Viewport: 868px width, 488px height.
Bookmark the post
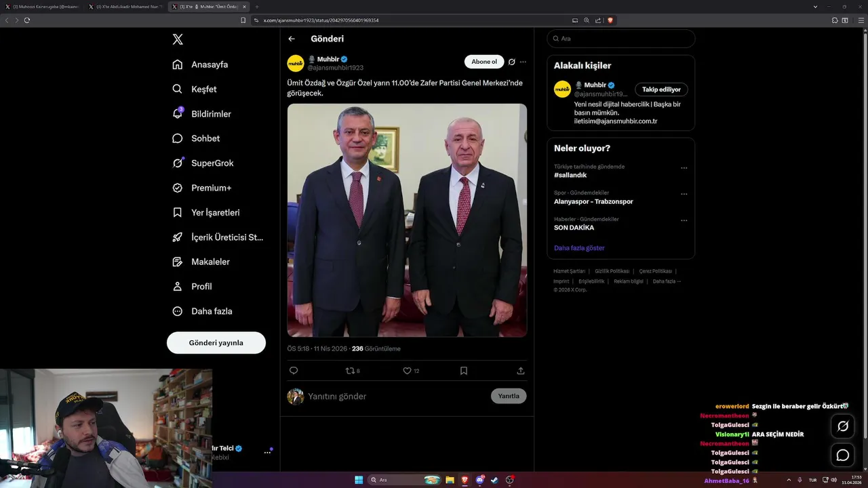pyautogui.click(x=464, y=371)
